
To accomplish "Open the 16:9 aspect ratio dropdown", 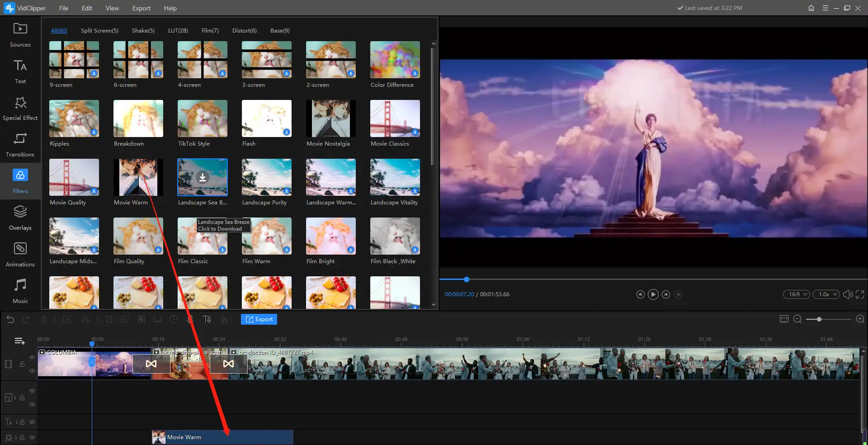I will [797, 294].
